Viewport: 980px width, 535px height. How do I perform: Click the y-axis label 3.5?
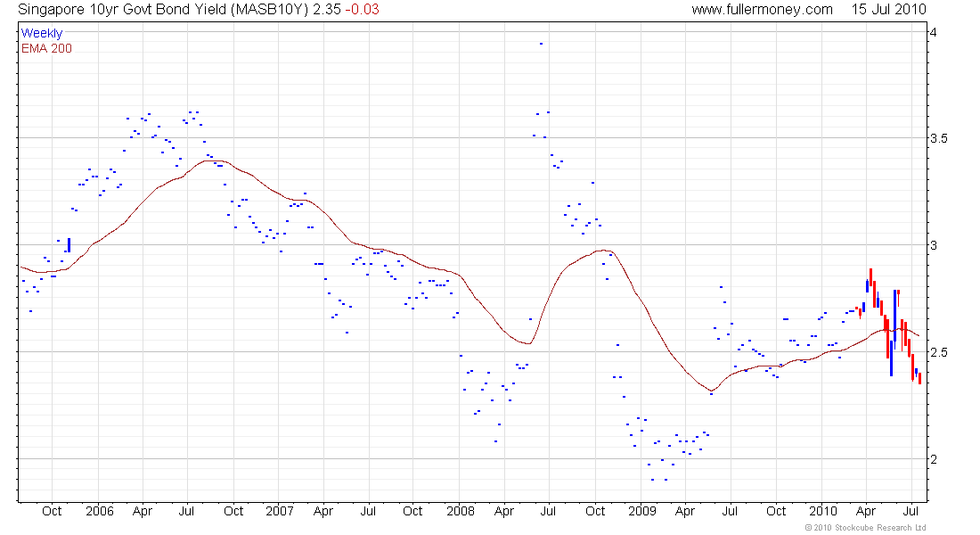tap(939, 138)
